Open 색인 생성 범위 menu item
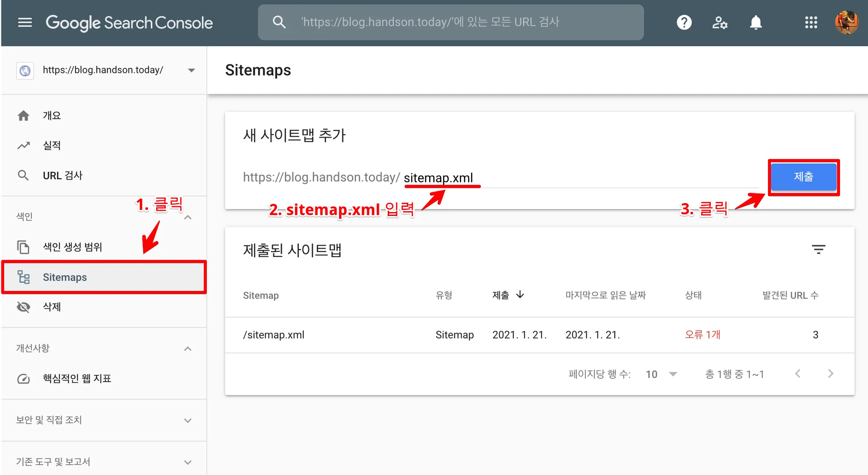The image size is (868, 475). coord(72,247)
